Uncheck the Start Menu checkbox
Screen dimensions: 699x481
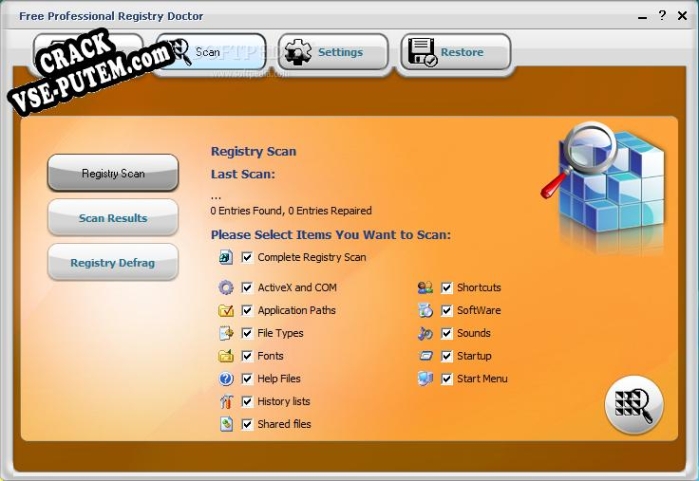coord(447,378)
